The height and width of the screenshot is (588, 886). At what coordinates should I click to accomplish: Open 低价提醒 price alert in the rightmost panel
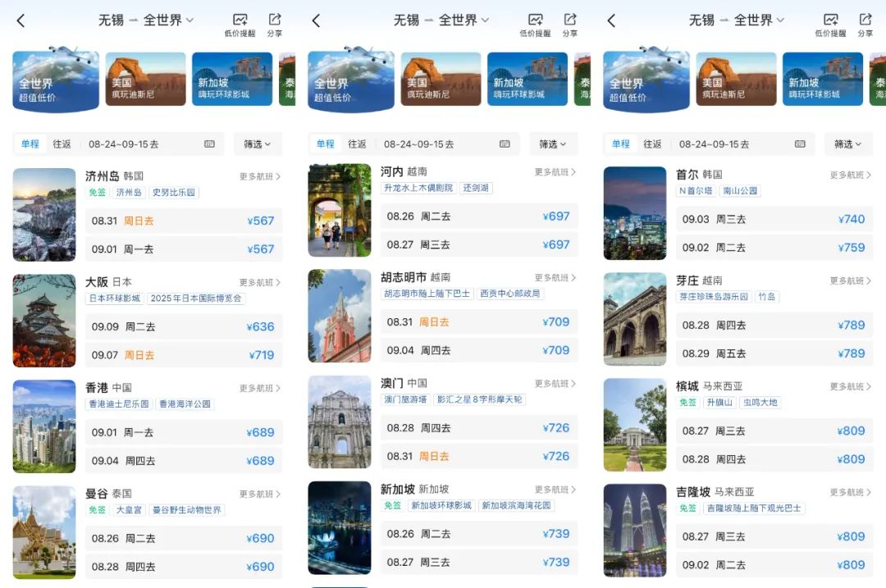(x=830, y=25)
